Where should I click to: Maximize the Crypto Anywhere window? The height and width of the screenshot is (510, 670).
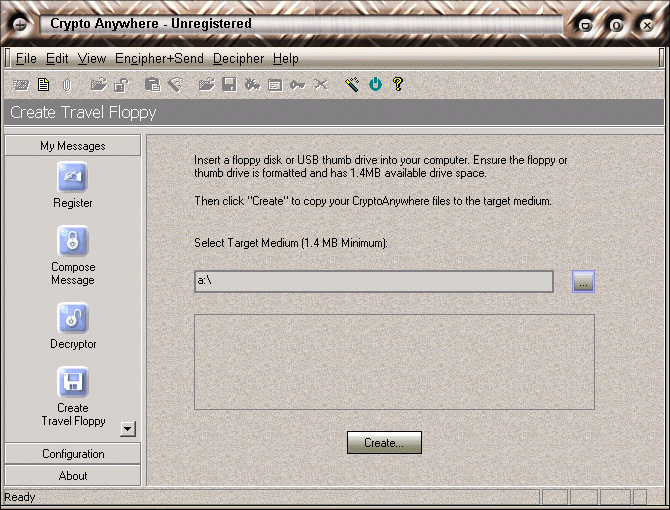click(x=616, y=25)
